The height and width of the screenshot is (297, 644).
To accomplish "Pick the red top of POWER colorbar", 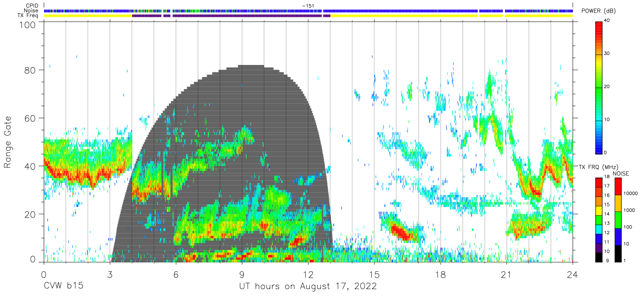I will click(x=599, y=27).
